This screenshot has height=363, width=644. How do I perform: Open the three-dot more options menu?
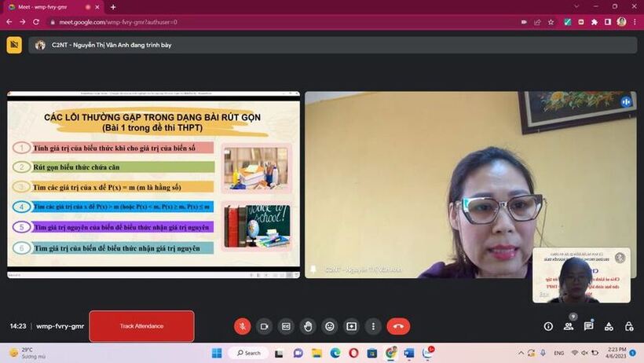pyautogui.click(x=373, y=326)
